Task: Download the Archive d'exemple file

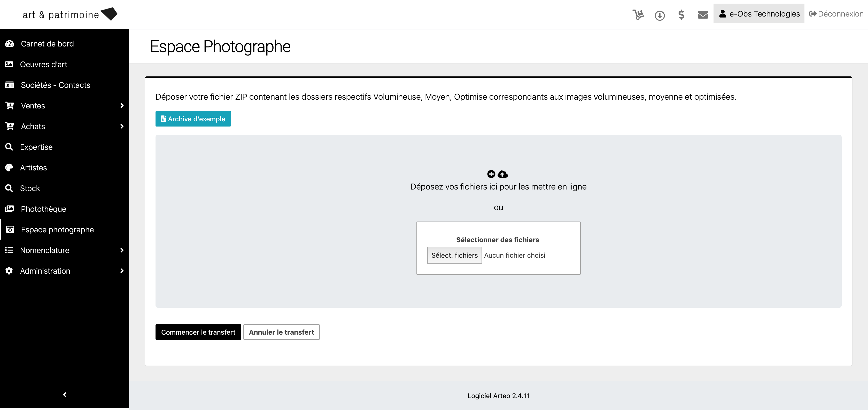Action: pos(193,119)
